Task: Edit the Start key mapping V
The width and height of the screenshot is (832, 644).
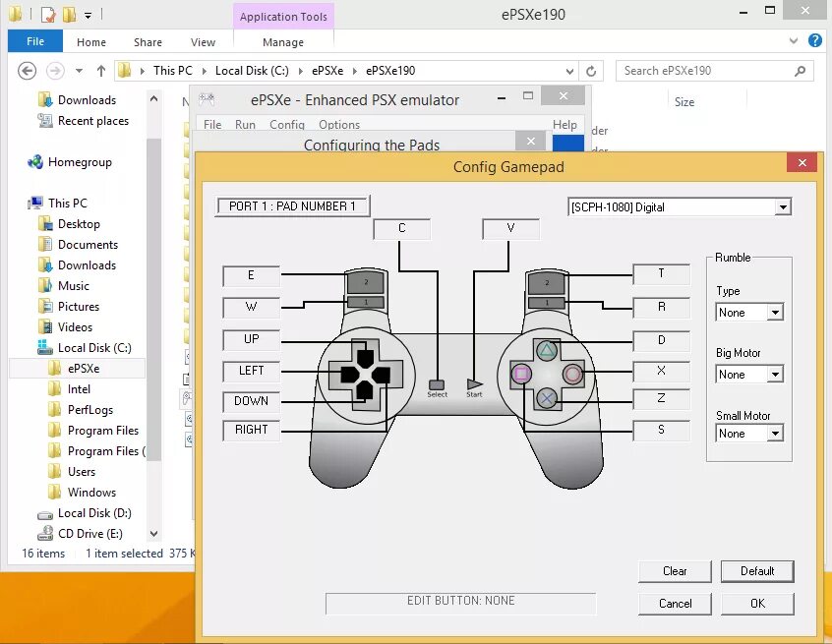Action: 510,229
